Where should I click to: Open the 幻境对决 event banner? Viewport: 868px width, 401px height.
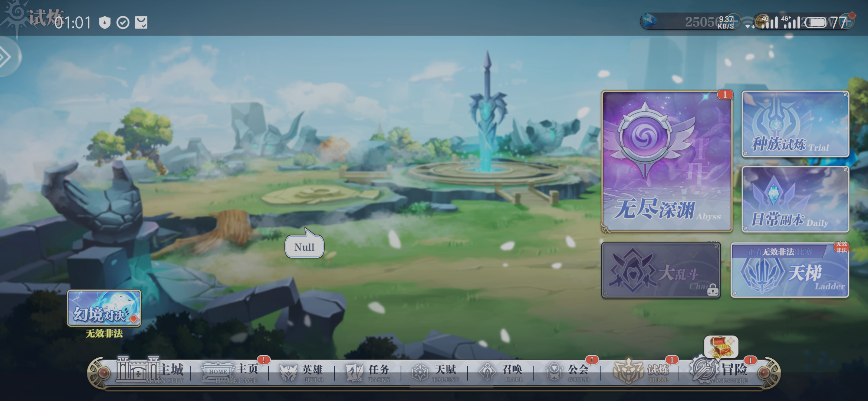tap(104, 308)
